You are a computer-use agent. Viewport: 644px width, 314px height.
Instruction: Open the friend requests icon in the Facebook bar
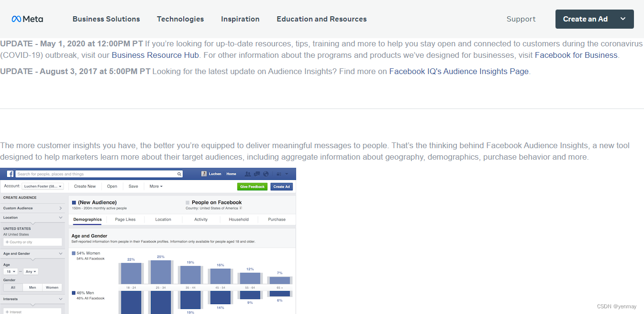pos(247,174)
